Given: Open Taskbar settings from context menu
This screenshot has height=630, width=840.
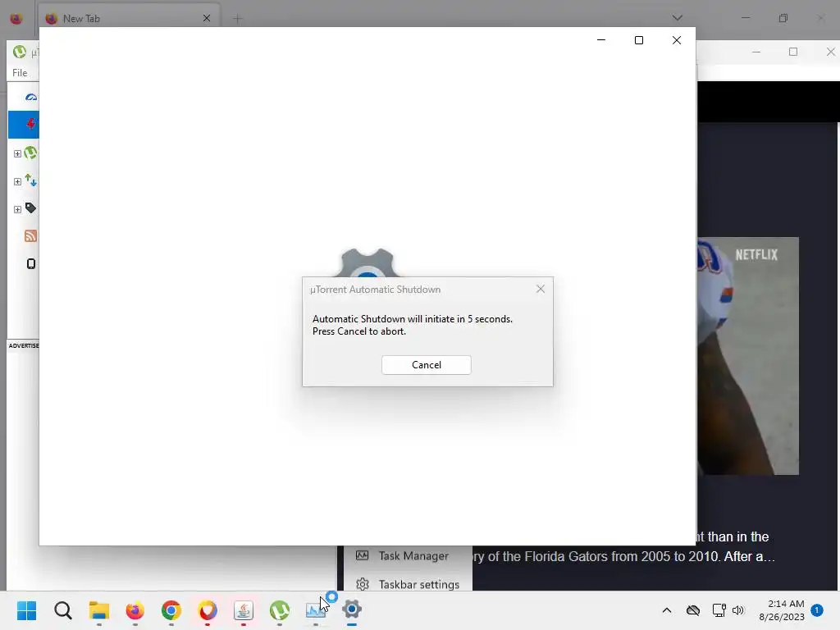Looking at the screenshot, I should pos(409,584).
